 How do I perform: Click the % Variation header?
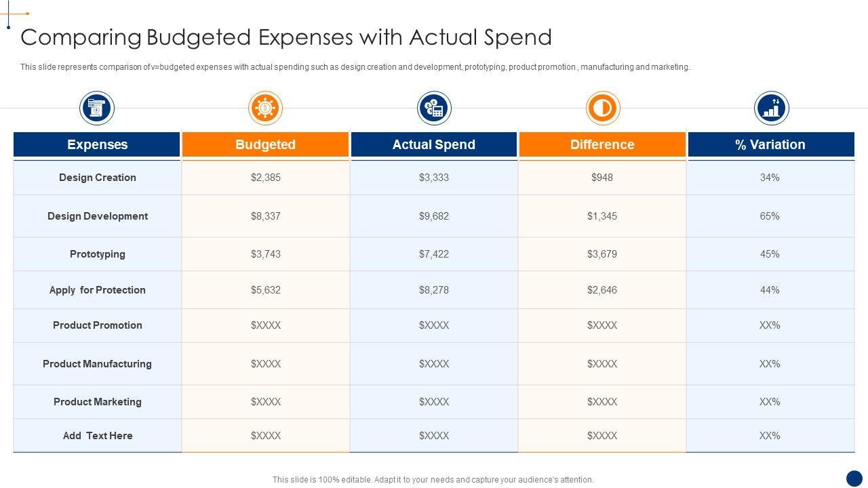coord(770,144)
